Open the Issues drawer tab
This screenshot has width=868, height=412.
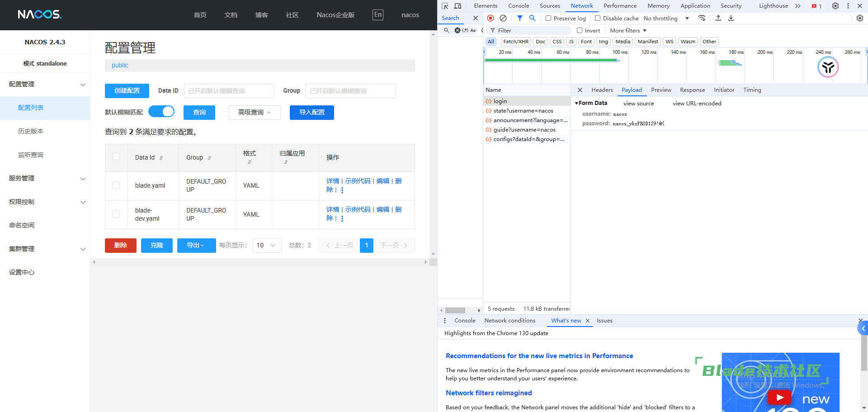[604, 321]
